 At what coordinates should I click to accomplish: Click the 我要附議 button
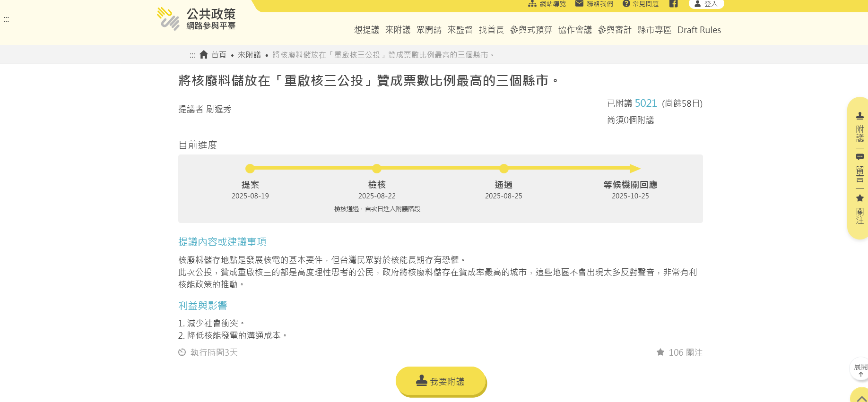coord(441,381)
